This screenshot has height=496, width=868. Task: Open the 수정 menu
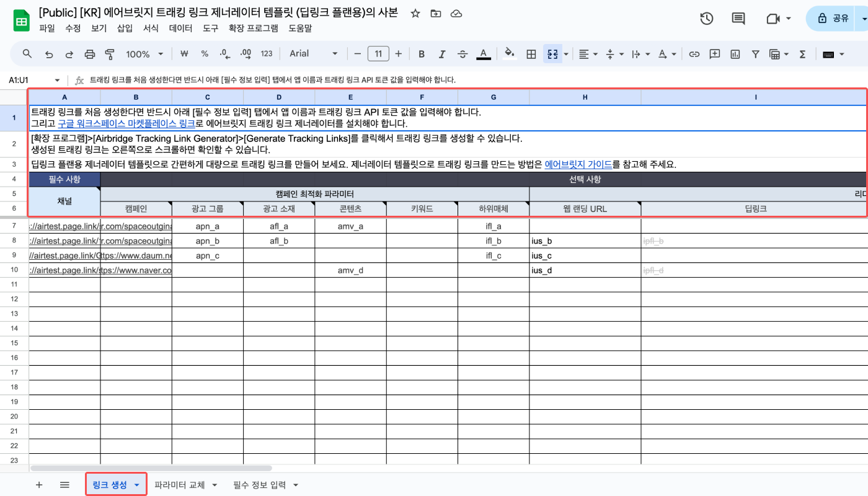(73, 29)
